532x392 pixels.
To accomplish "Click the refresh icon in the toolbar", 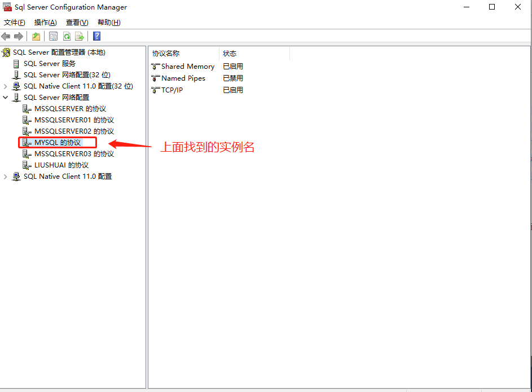I will pos(67,36).
